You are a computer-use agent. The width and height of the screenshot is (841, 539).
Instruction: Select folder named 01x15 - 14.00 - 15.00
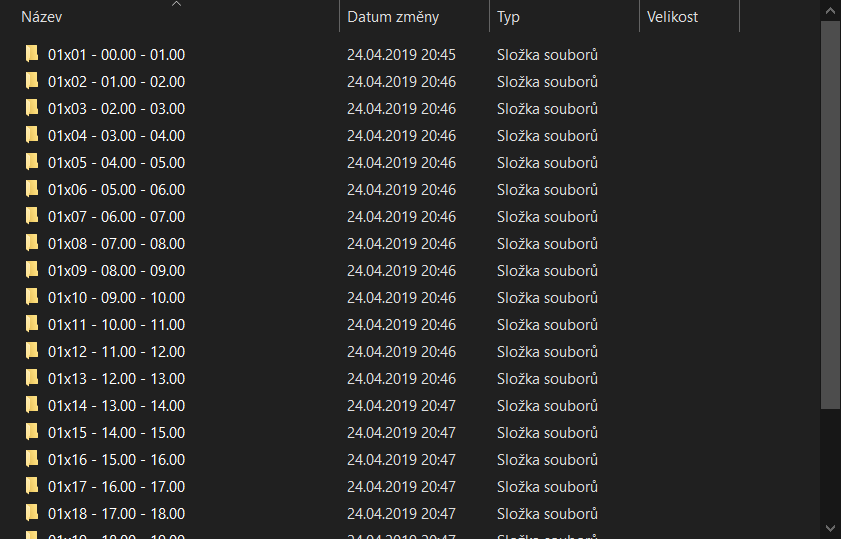click(116, 432)
